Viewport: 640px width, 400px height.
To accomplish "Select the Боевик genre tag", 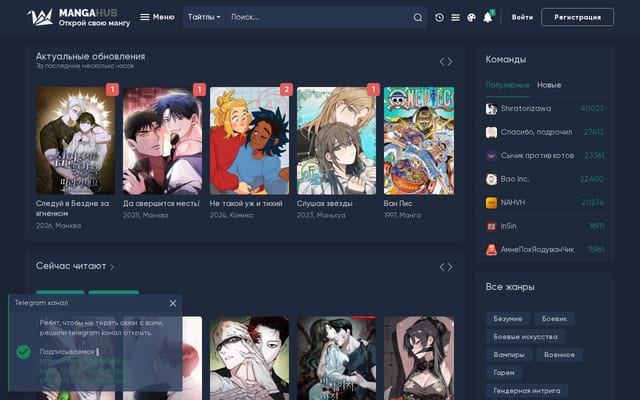I will (x=554, y=319).
